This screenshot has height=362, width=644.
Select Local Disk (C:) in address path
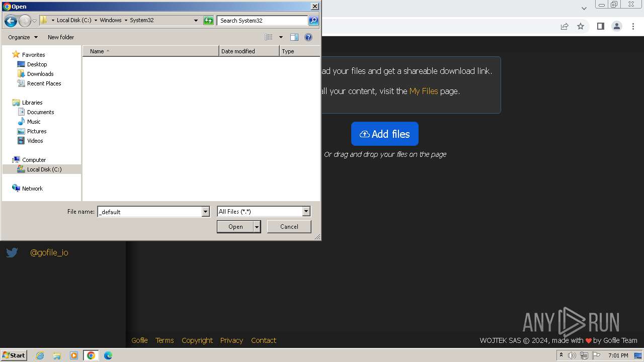pos(74,21)
